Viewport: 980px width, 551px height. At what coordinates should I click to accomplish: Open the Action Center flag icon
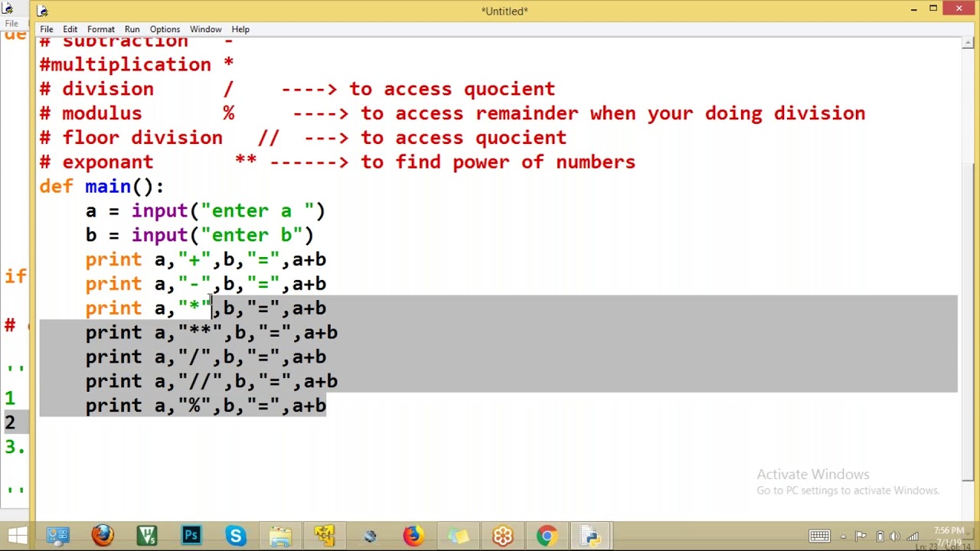click(x=861, y=536)
